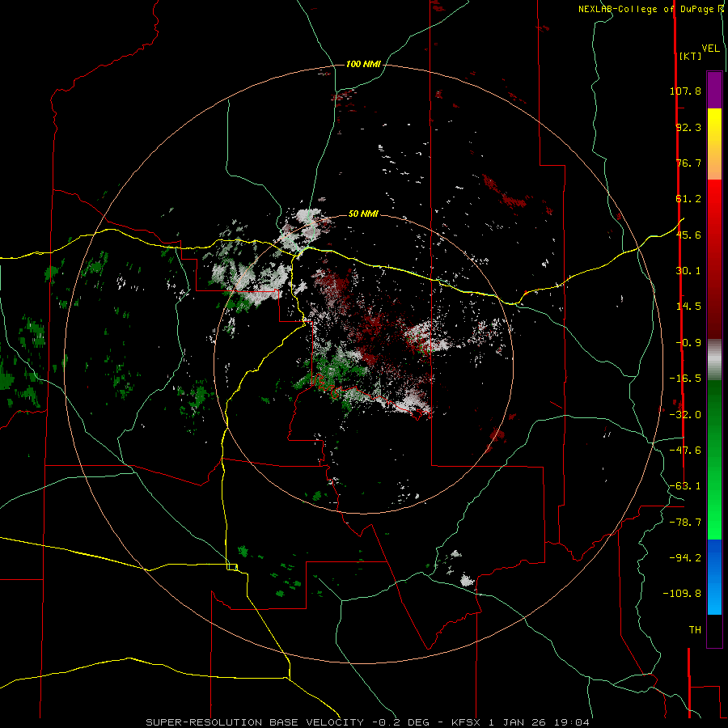Viewport: 728px width, 728px height.
Task: Click the 19:04 timestamp in the footer
Action: (x=570, y=722)
